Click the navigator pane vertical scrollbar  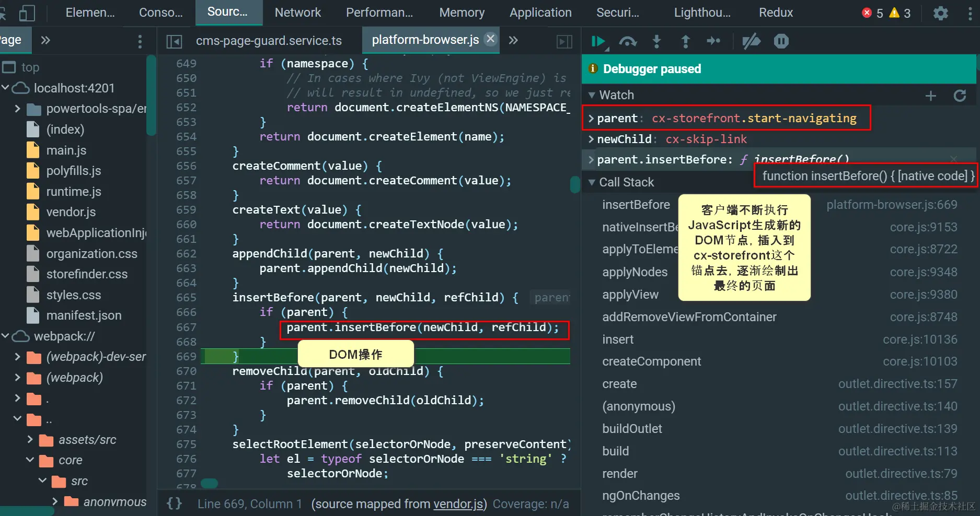(152, 97)
